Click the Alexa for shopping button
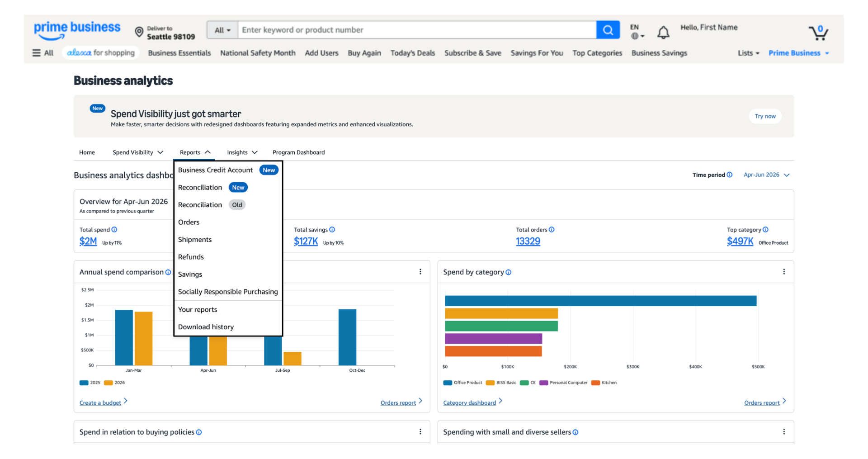The width and height of the screenshot is (868, 459). (x=100, y=53)
